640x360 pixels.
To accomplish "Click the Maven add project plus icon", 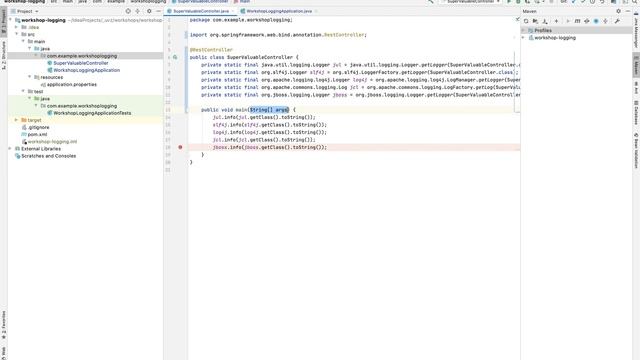I will (556, 21).
